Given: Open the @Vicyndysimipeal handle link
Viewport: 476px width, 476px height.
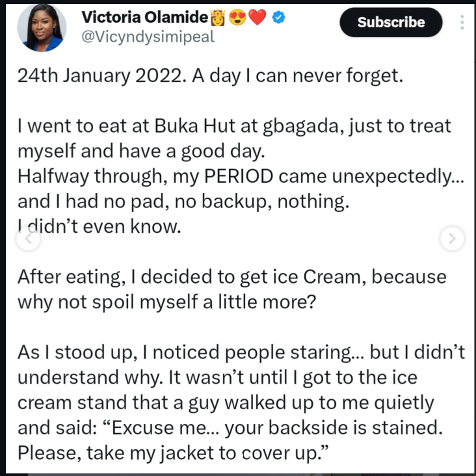Looking at the screenshot, I should [148, 37].
